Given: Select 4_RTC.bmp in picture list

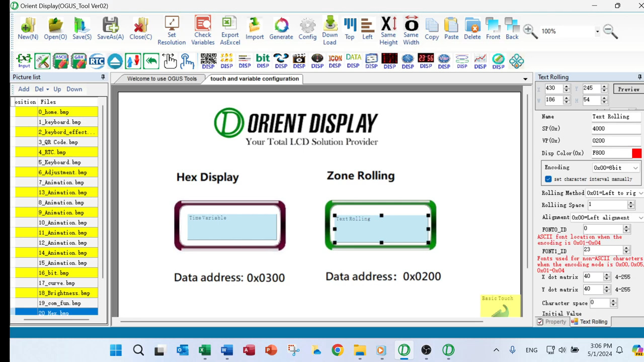Looking at the screenshot, I should [56, 152].
